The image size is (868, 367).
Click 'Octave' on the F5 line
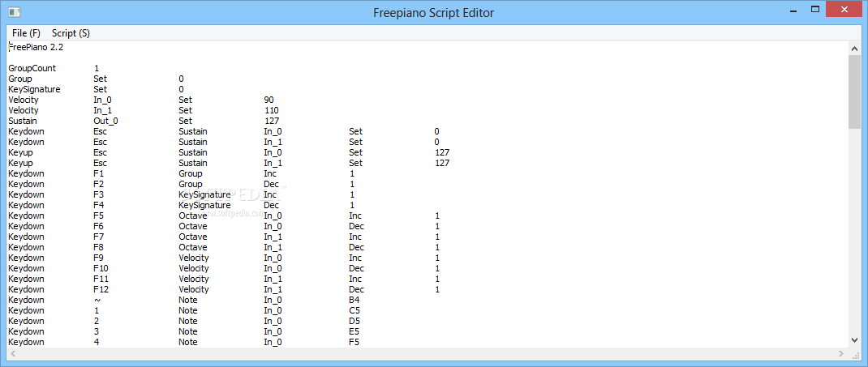tap(193, 216)
